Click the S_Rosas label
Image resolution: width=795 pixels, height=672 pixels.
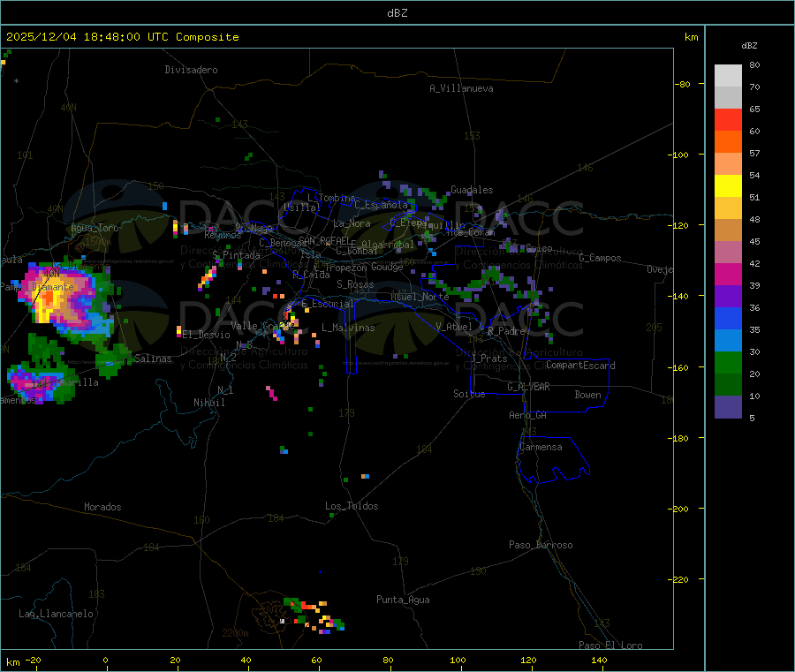355,285
